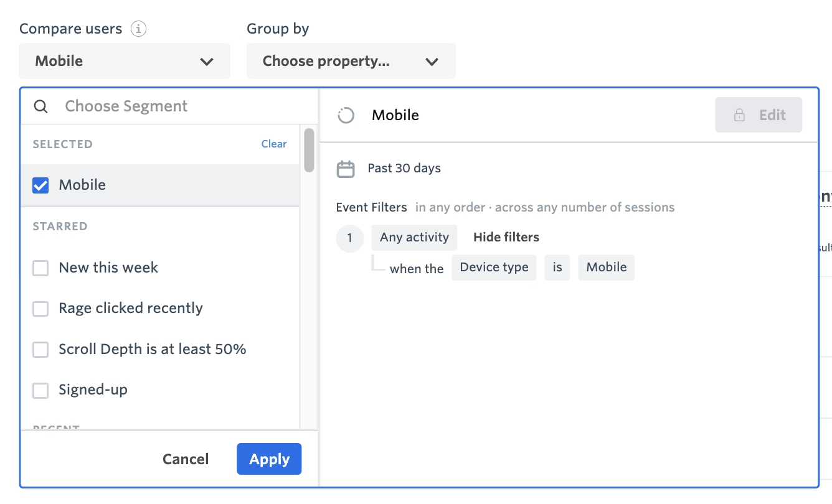The height and width of the screenshot is (504, 832).
Task: Select the Signed-up segment checkbox
Action: tap(40, 390)
